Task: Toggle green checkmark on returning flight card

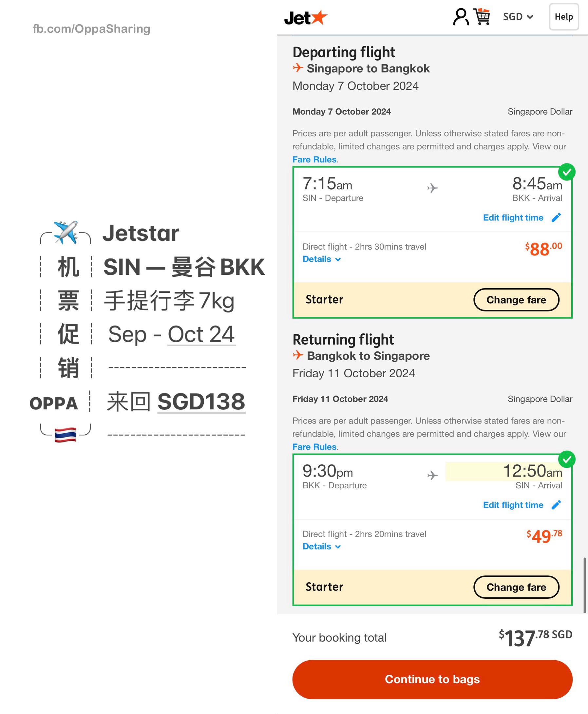Action: (567, 459)
